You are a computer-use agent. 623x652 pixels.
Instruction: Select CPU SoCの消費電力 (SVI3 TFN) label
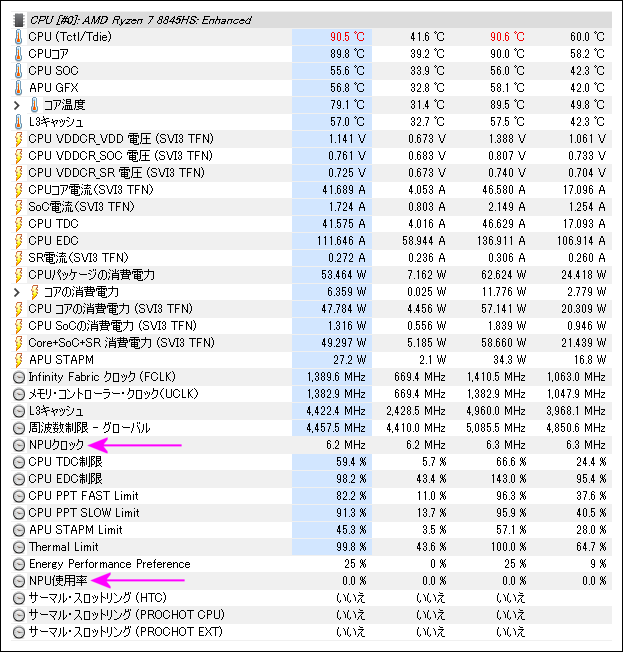point(112,326)
